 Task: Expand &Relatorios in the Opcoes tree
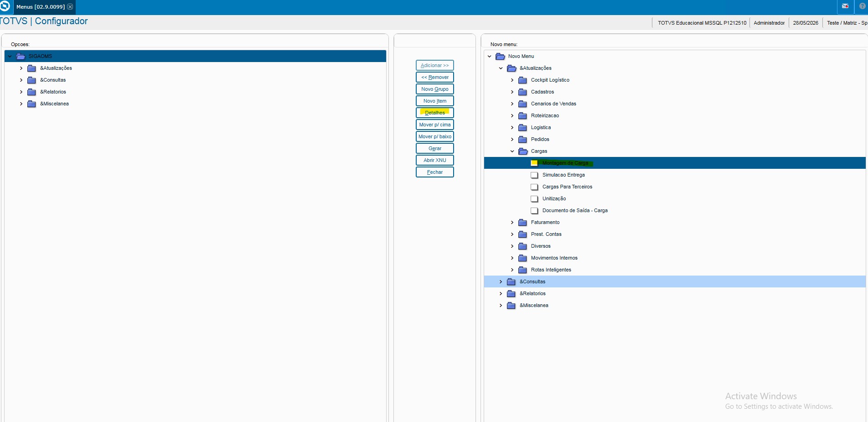21,92
